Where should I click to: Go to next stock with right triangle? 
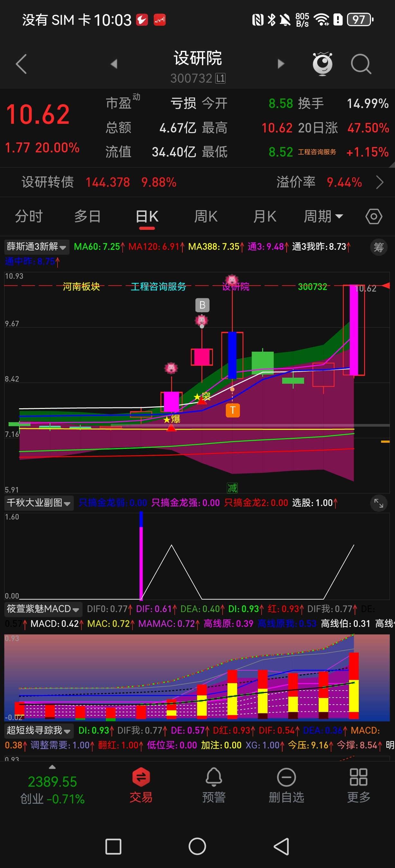click(x=281, y=64)
